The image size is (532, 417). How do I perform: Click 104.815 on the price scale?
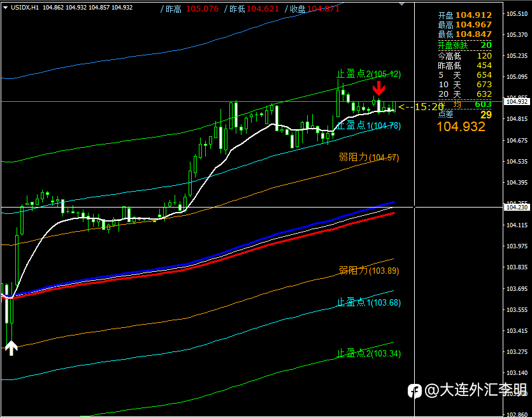click(x=517, y=119)
